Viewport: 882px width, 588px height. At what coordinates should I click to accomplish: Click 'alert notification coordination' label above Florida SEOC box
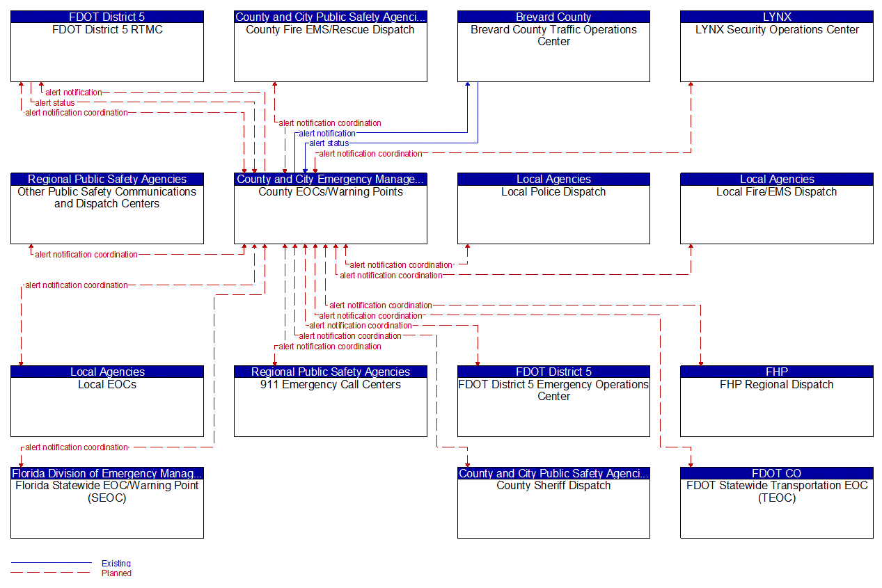pyautogui.click(x=77, y=447)
